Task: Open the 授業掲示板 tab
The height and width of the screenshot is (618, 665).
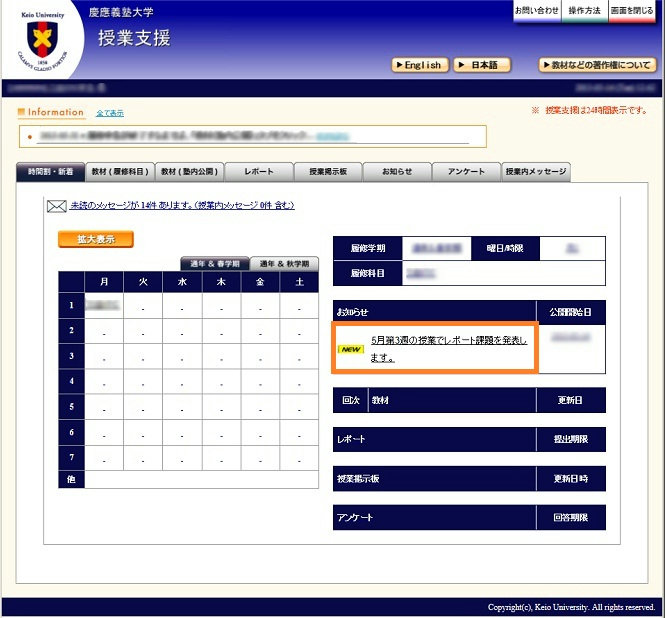Action: [327, 172]
